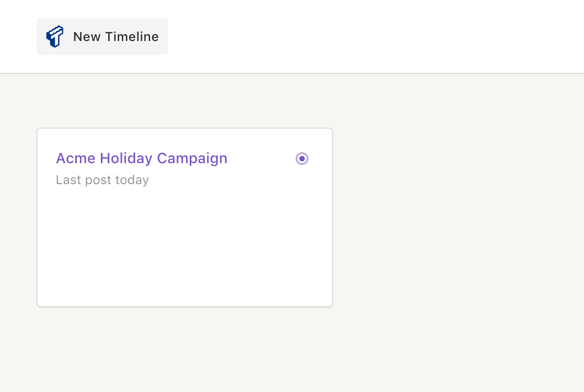Image resolution: width=584 pixels, height=392 pixels.
Task: Click the word 'New' in the header button
Action: [87, 36]
